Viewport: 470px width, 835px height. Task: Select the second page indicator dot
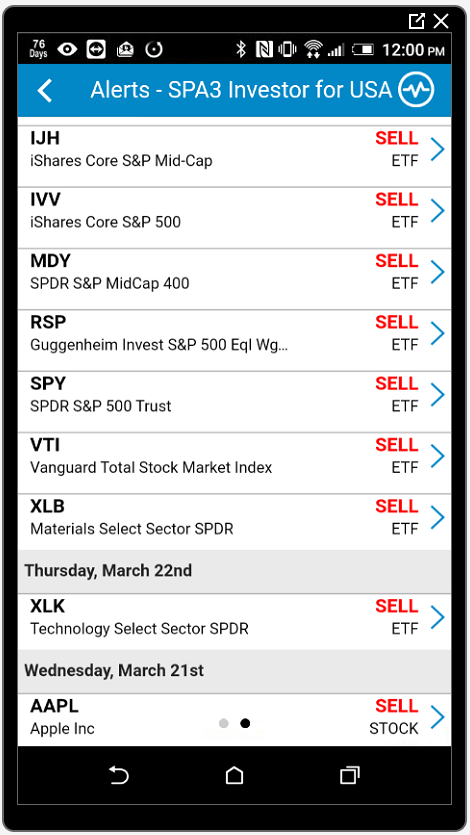click(245, 723)
